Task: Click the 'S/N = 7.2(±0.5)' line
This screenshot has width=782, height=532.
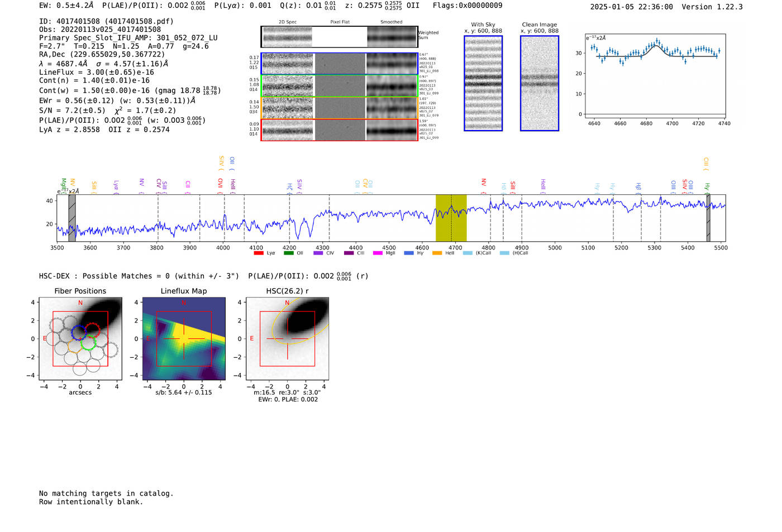Action: (108, 110)
